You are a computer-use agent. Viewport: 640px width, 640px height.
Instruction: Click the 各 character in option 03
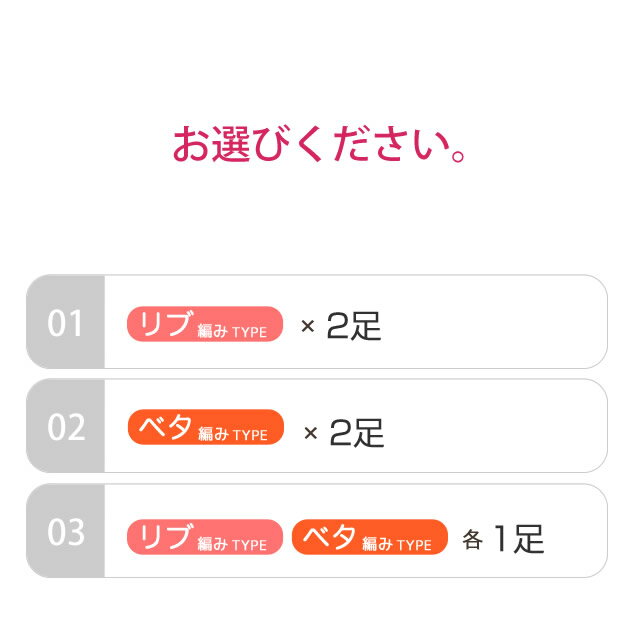click(x=472, y=540)
